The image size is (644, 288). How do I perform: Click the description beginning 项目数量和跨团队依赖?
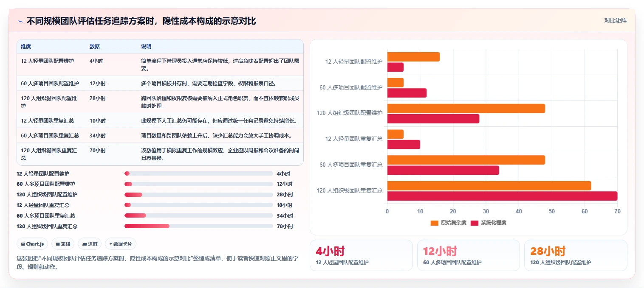pyautogui.click(x=216, y=136)
